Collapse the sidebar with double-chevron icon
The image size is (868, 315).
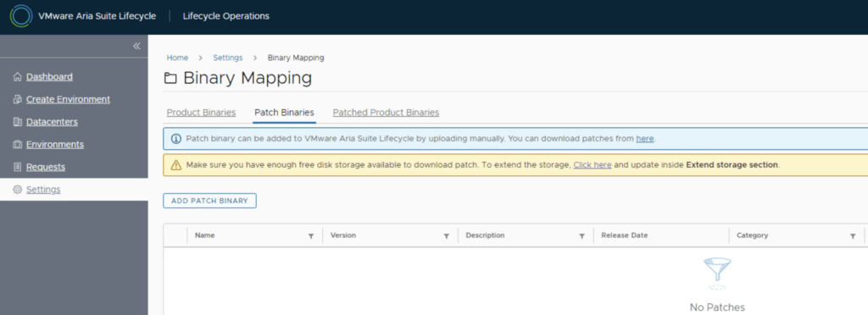tap(136, 46)
